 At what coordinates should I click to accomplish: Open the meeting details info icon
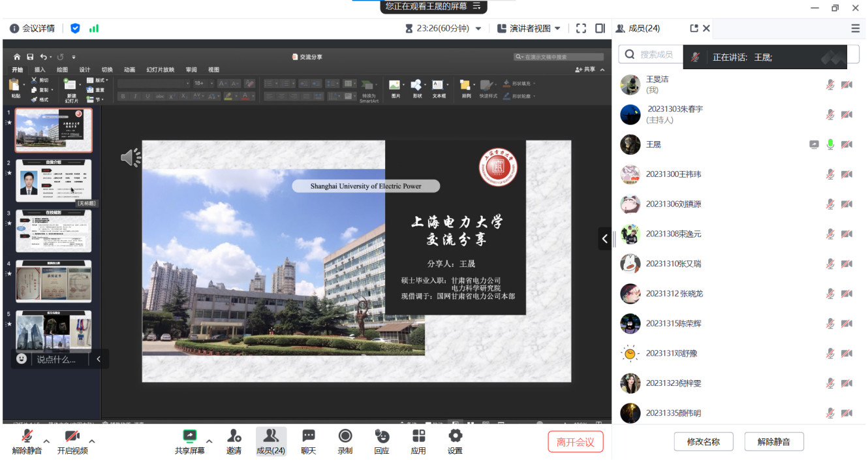click(x=14, y=29)
